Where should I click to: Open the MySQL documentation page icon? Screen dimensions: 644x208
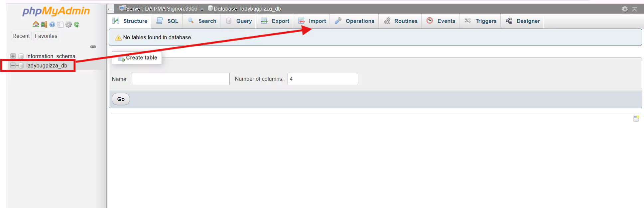(60, 24)
